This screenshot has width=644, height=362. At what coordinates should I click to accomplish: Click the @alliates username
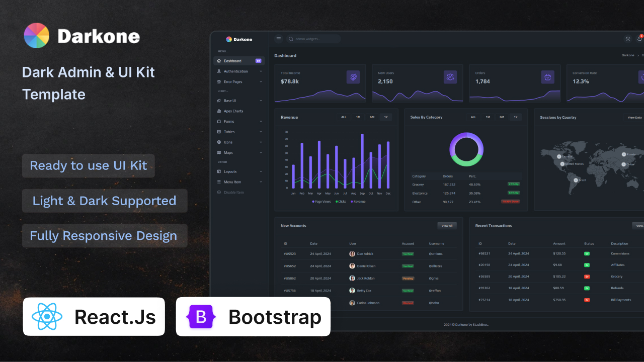(x=436, y=266)
